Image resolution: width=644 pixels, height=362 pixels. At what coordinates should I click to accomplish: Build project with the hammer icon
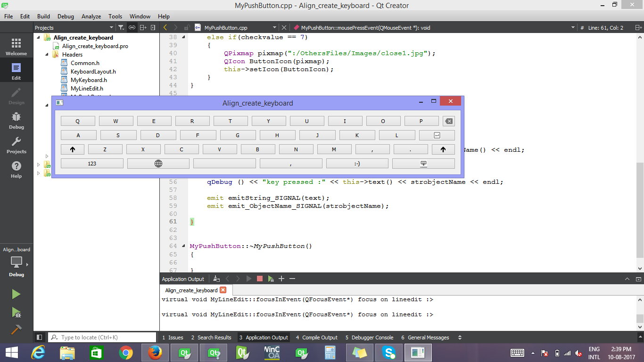pyautogui.click(x=16, y=329)
